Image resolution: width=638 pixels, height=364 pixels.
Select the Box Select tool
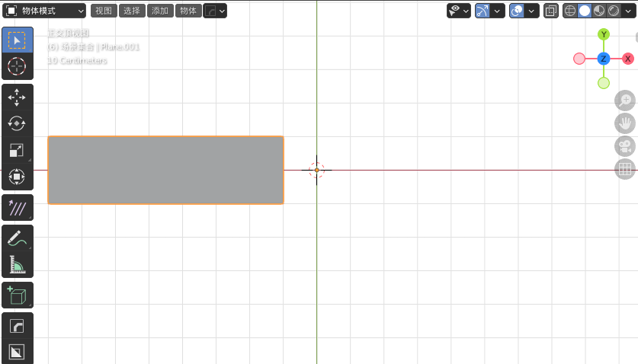pyautogui.click(x=17, y=40)
